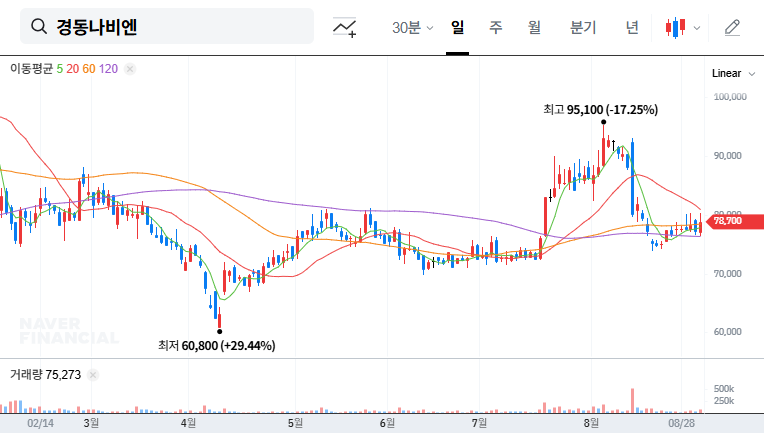
Task: Select the 분기 quarterly tab
Action: 582,27
